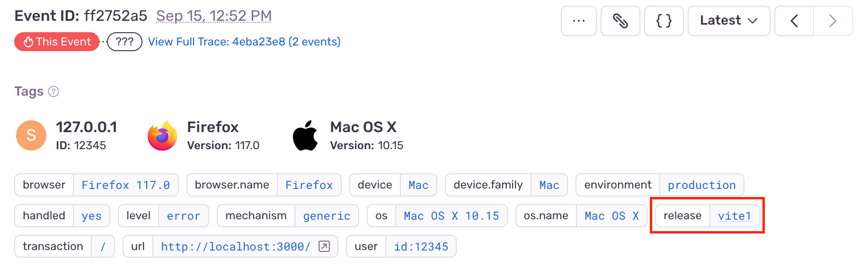868x269 pixels.
Task: Expand the Latest event dropdown
Action: coord(728,21)
